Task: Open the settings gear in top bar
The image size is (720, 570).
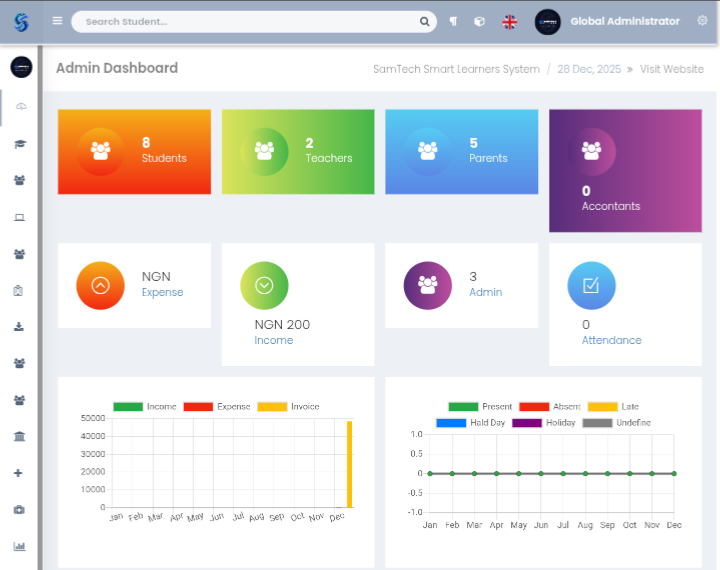Action: click(x=702, y=21)
